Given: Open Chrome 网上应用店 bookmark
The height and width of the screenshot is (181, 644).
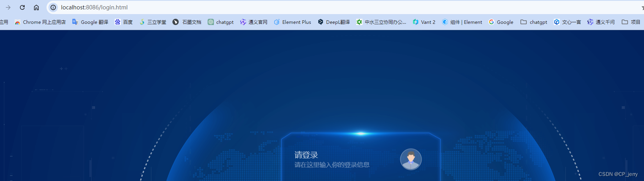Looking at the screenshot, I should [x=40, y=22].
